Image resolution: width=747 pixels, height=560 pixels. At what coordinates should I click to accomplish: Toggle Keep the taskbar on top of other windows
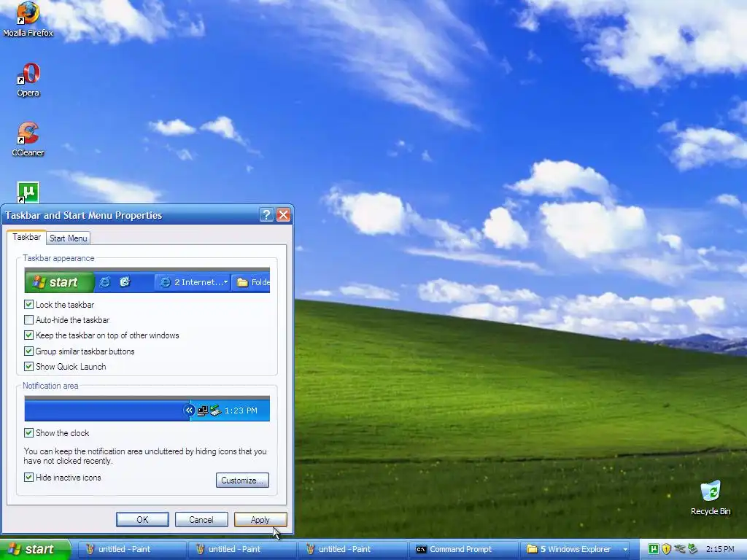tap(28, 335)
